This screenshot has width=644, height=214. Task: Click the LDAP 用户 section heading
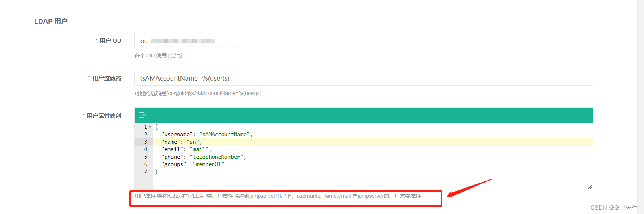(51, 21)
